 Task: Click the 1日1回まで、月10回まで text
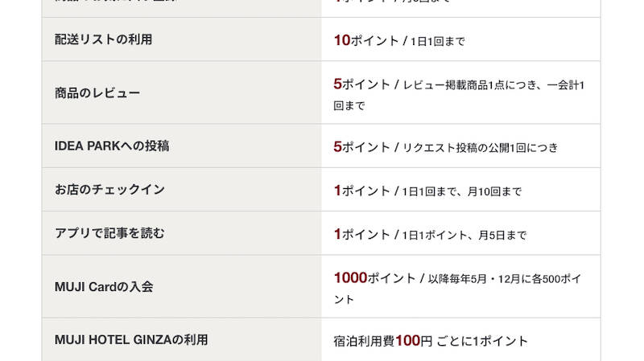point(461,191)
